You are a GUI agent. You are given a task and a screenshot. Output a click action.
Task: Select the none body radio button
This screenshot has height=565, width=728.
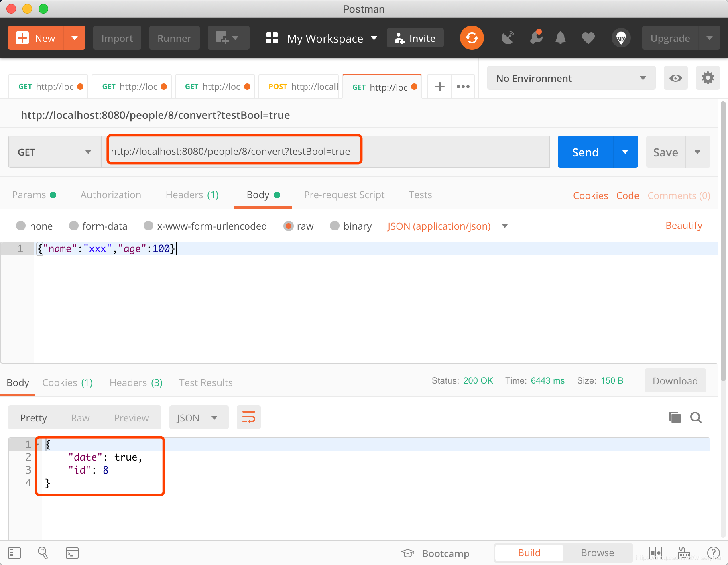(x=21, y=226)
